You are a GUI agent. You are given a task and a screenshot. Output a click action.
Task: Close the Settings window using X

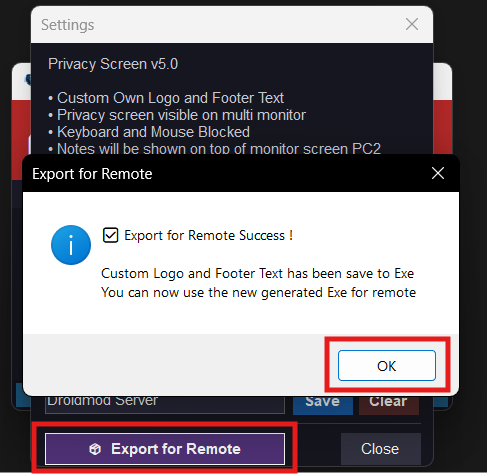412,24
